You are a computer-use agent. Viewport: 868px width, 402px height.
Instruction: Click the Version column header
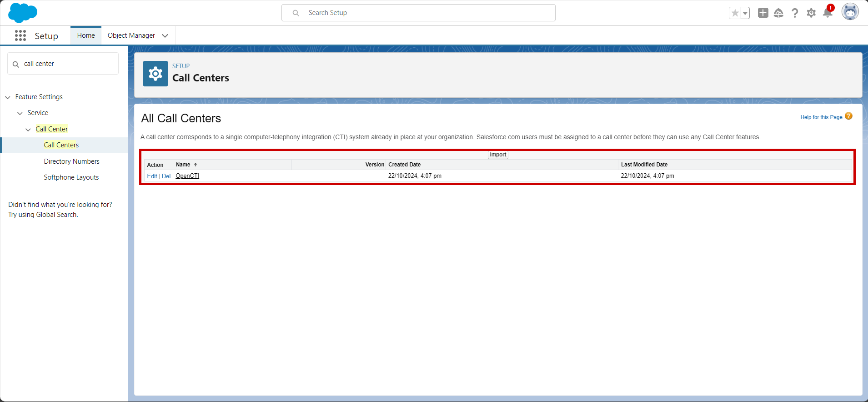(375, 165)
